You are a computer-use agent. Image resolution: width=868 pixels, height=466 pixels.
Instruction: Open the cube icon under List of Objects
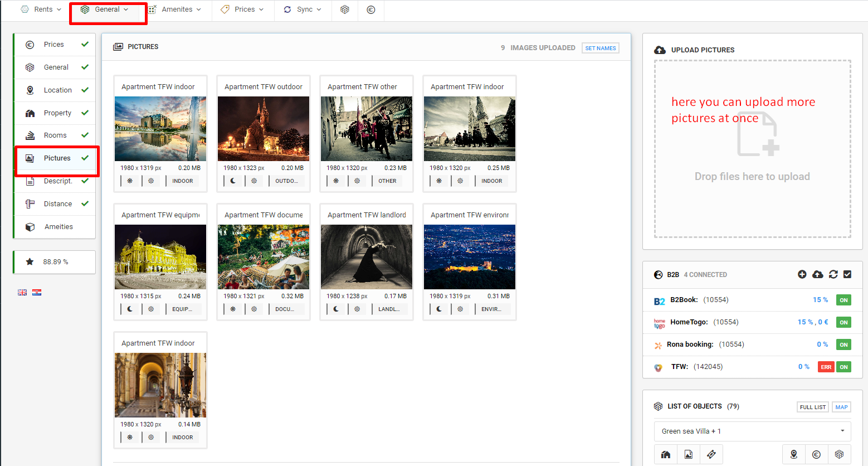click(840, 454)
